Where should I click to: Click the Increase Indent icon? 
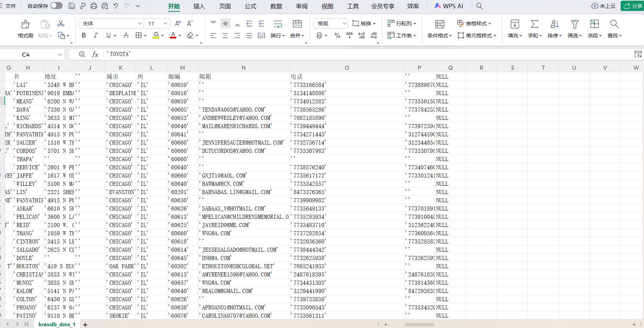pyautogui.click(x=261, y=23)
